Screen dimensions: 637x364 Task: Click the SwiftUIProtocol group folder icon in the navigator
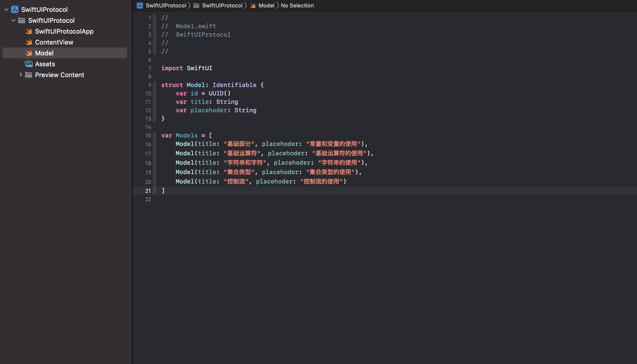(x=22, y=21)
